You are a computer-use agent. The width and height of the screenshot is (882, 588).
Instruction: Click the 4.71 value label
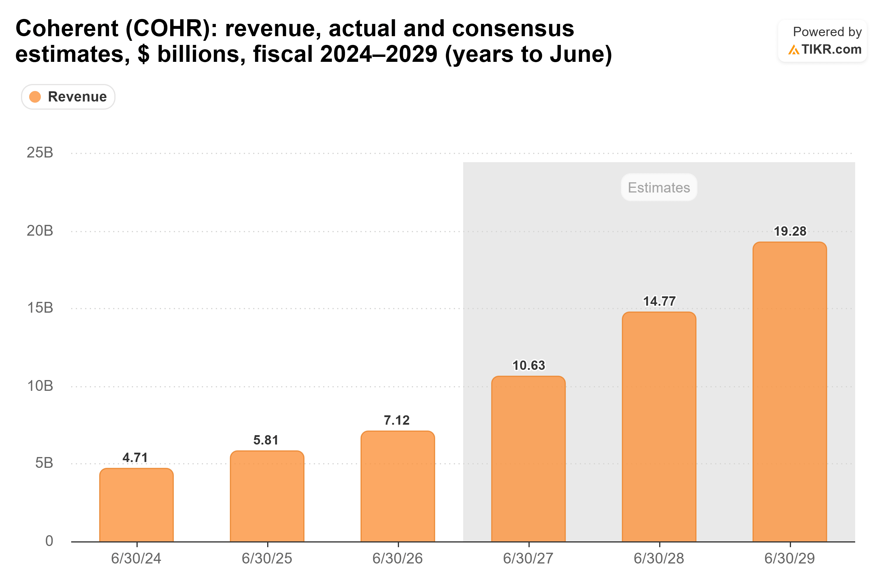(x=135, y=458)
